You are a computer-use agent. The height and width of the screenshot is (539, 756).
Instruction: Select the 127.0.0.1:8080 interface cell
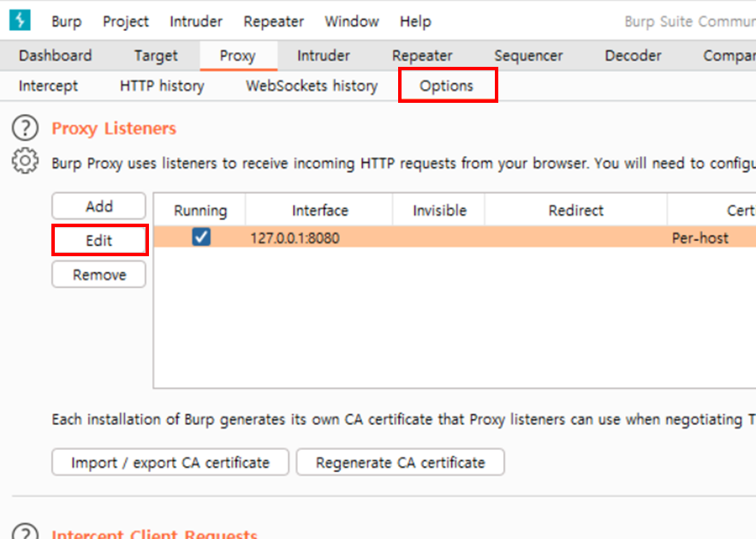319,237
